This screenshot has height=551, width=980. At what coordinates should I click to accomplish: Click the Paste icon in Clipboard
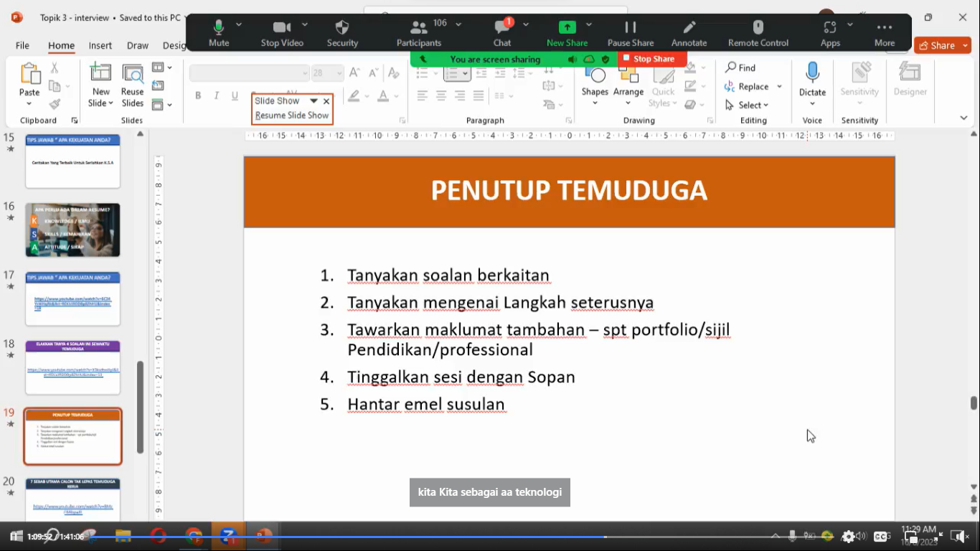29,73
